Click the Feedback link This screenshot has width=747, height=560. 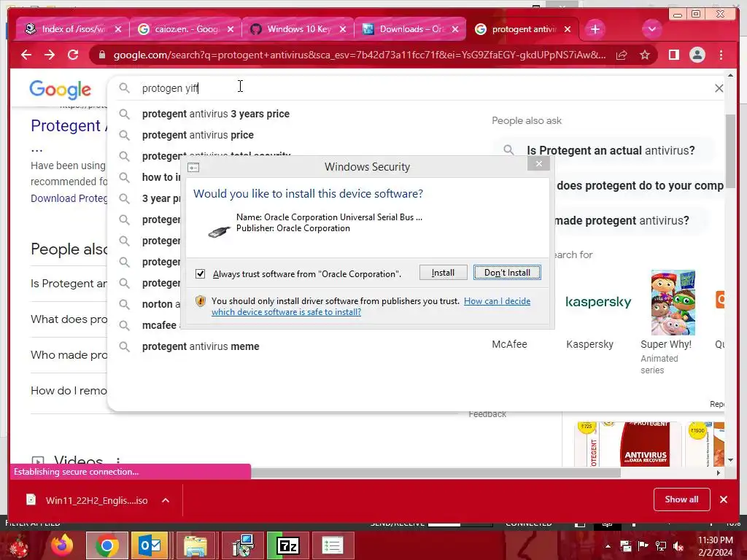coord(487,414)
